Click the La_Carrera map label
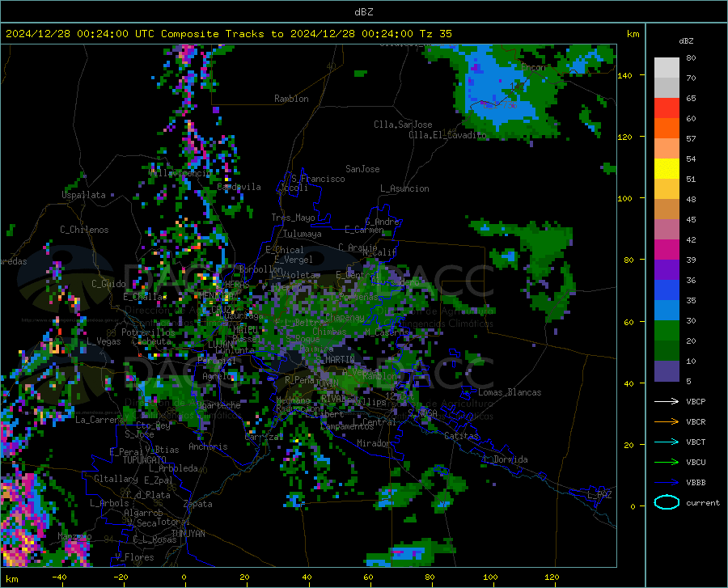 pos(99,420)
